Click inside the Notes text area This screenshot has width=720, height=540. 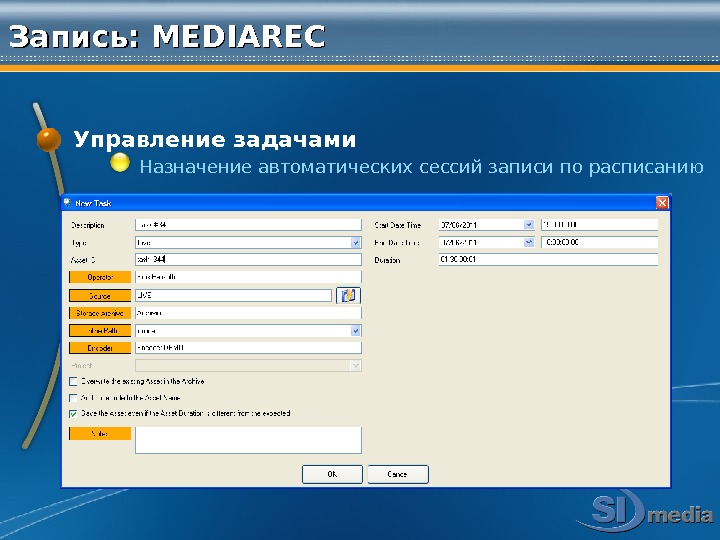click(x=248, y=440)
